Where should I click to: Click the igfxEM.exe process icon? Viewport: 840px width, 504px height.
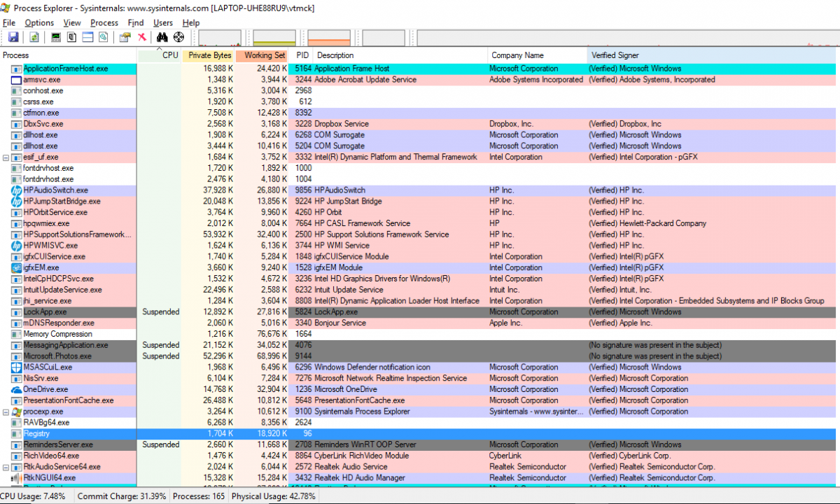point(17,267)
